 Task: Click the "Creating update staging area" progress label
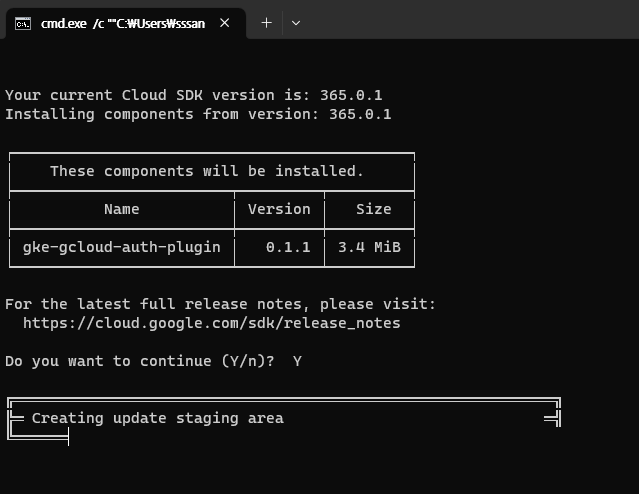157,418
